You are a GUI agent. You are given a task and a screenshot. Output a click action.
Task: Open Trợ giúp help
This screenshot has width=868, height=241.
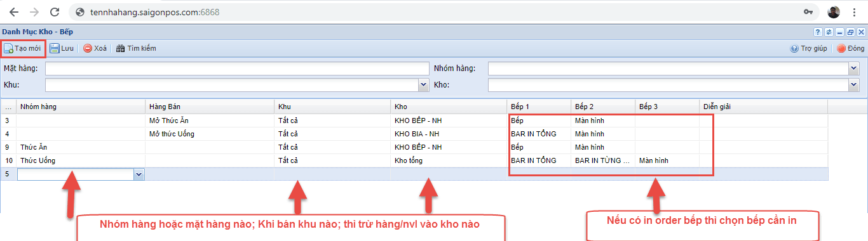click(808, 48)
